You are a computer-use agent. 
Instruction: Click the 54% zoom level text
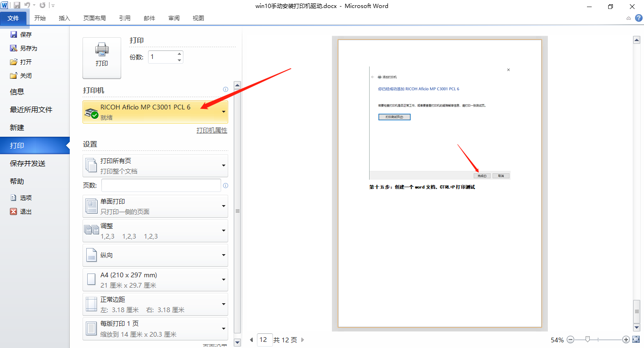(x=557, y=340)
